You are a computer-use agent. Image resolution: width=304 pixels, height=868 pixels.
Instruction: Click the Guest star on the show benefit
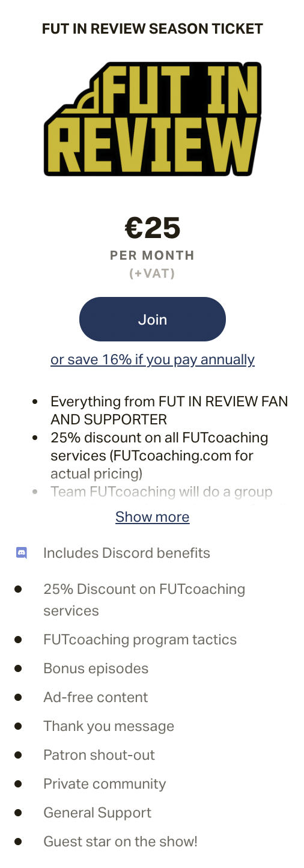pyautogui.click(x=120, y=842)
